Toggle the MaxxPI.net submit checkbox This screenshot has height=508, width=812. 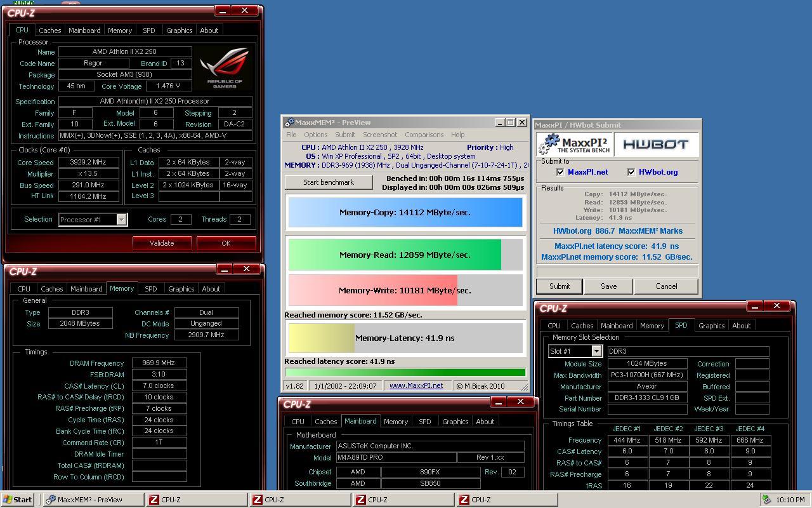(x=560, y=172)
